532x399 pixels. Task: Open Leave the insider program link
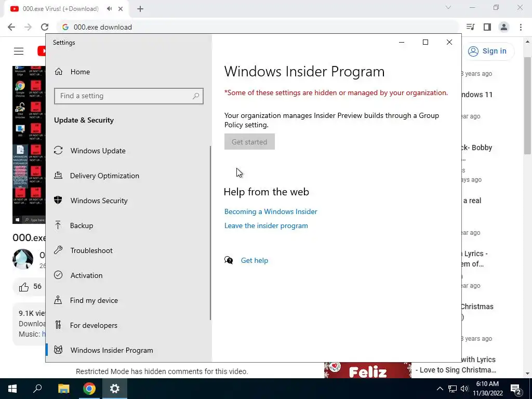(x=266, y=225)
